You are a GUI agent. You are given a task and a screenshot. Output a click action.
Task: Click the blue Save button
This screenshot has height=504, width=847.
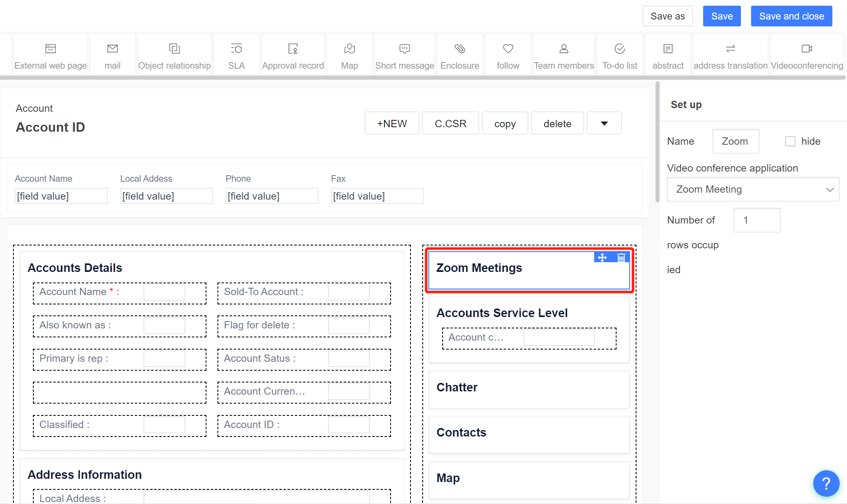(722, 16)
